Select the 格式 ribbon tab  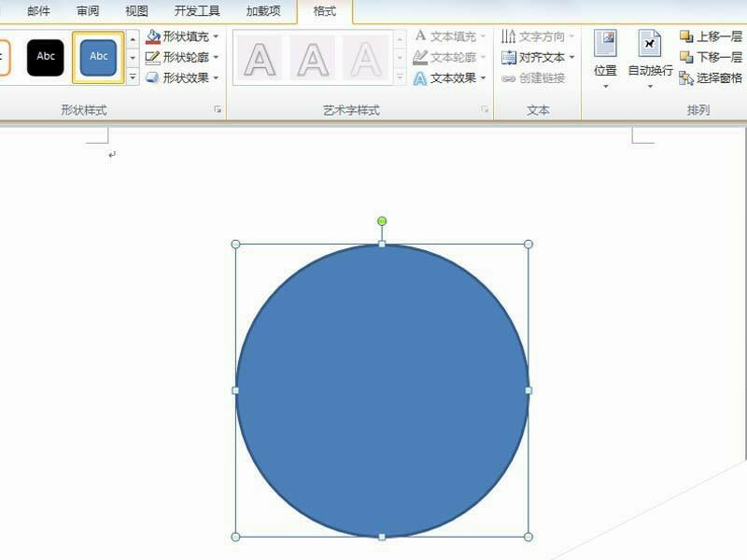click(x=325, y=10)
